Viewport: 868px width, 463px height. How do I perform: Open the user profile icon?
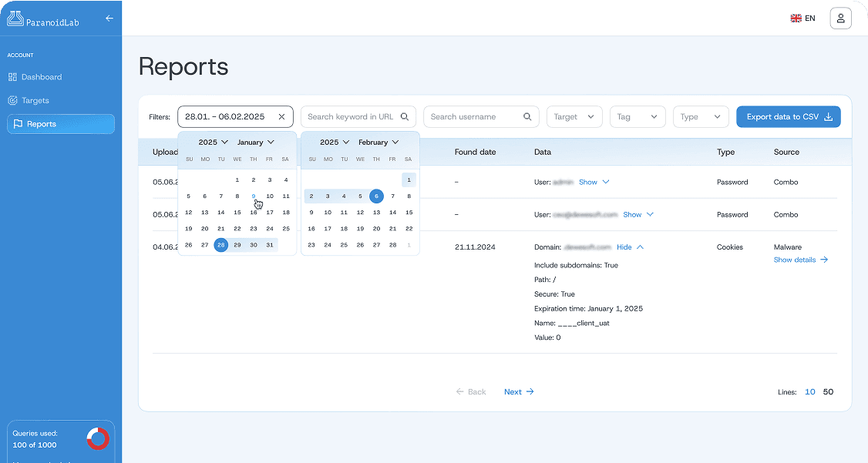[840, 18]
